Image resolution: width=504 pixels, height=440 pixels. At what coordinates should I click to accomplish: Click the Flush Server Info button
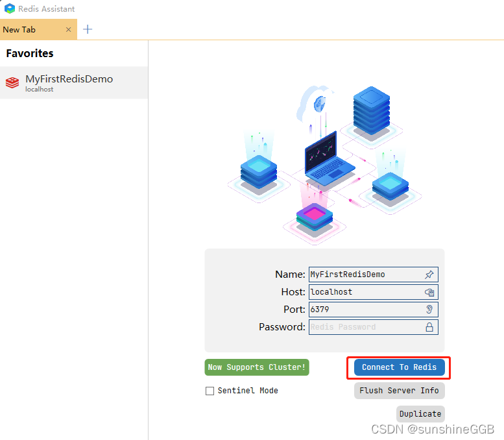(399, 391)
